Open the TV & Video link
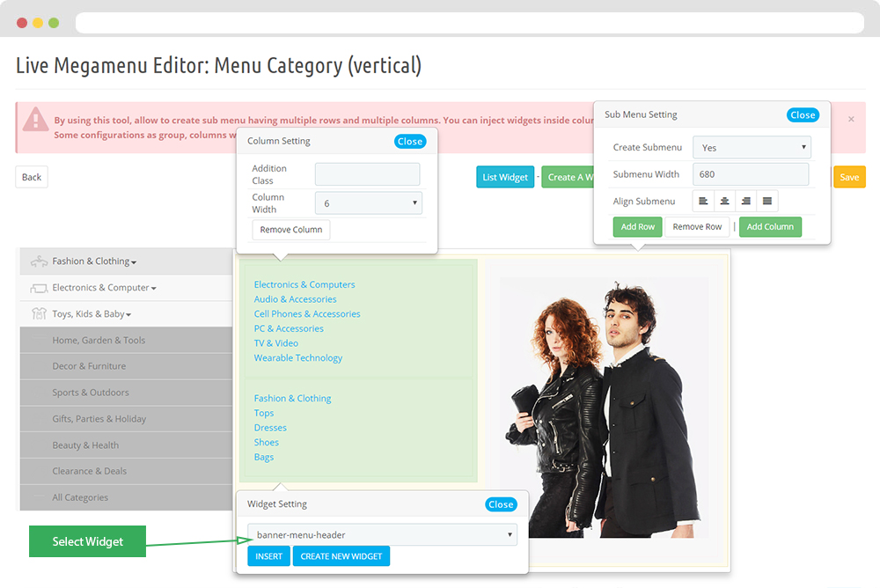This screenshot has width=880, height=588. click(276, 343)
